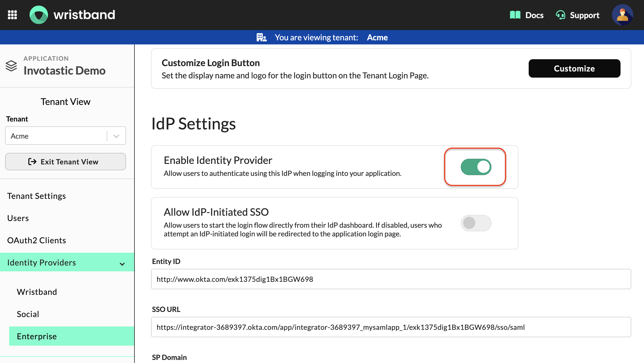644x363 pixels.
Task: Open the user avatar menu
Action: point(622,15)
